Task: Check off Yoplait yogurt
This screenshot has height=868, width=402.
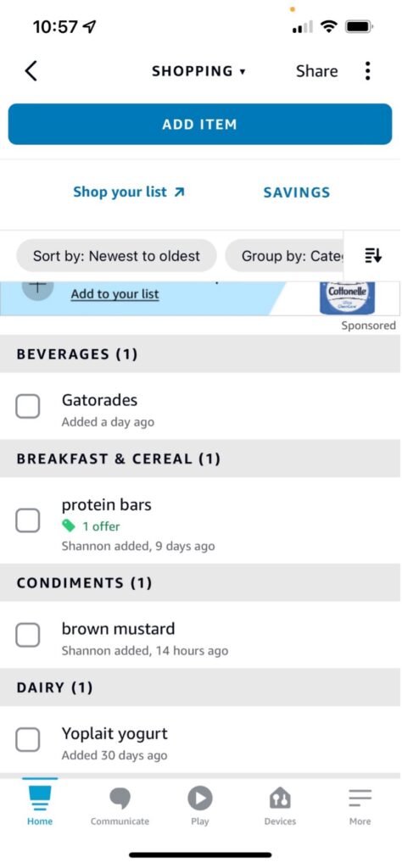Action: click(x=27, y=739)
